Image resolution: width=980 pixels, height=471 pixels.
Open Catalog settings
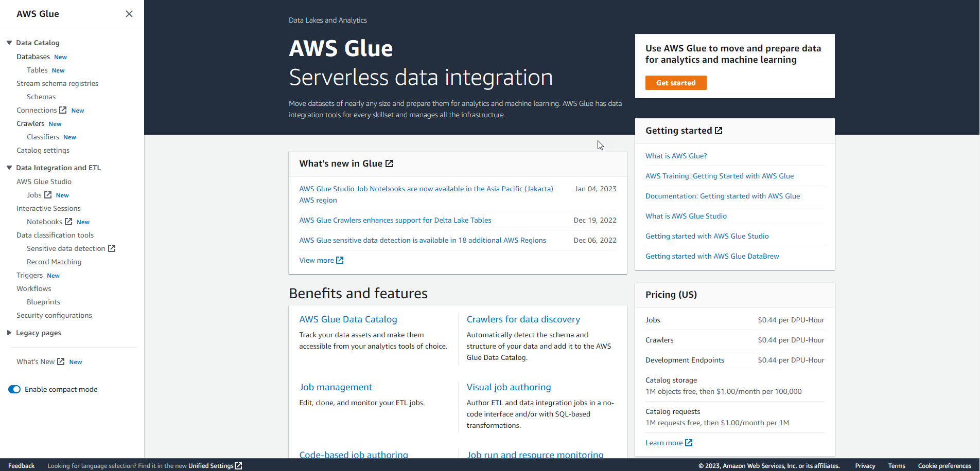click(x=43, y=150)
